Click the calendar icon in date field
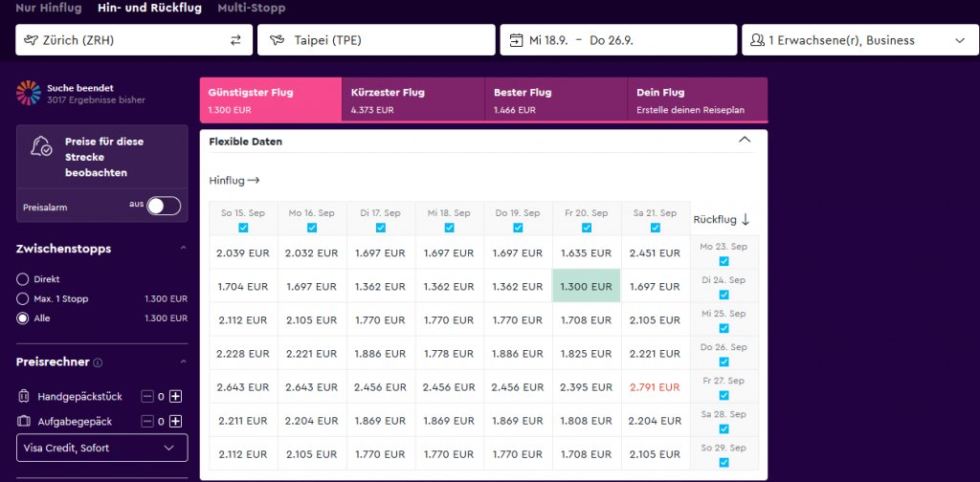 coord(516,40)
